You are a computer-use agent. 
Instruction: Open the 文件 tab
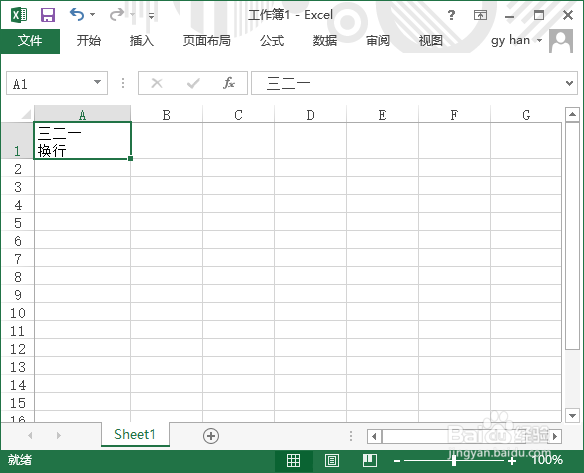[30, 41]
